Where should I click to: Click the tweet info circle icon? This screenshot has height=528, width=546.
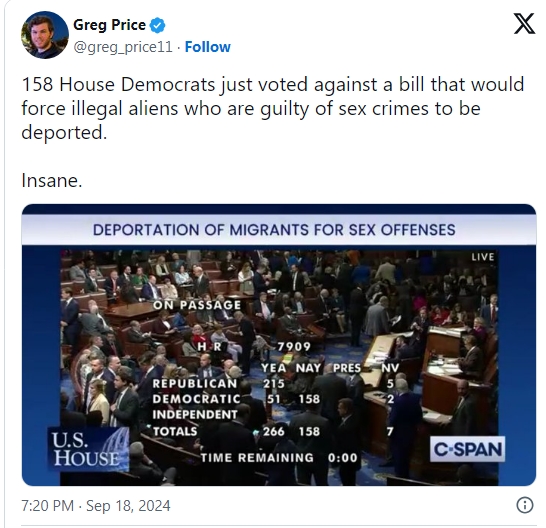(x=524, y=505)
